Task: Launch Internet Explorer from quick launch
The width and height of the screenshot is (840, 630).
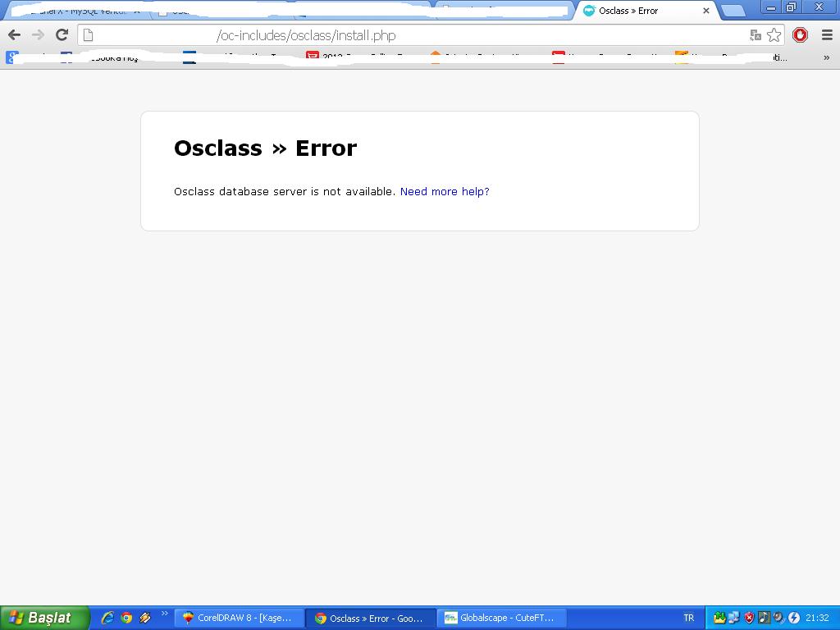Action: 107,618
